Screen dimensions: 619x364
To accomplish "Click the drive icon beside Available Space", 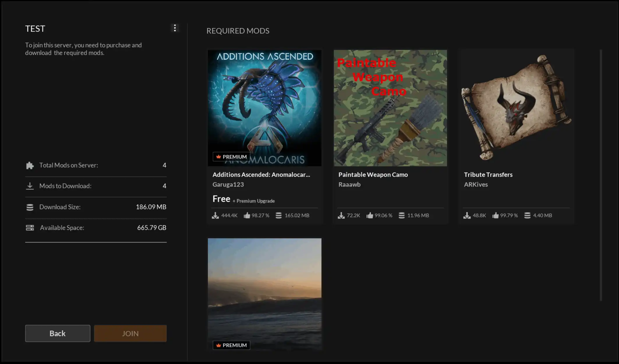I will pyautogui.click(x=30, y=228).
